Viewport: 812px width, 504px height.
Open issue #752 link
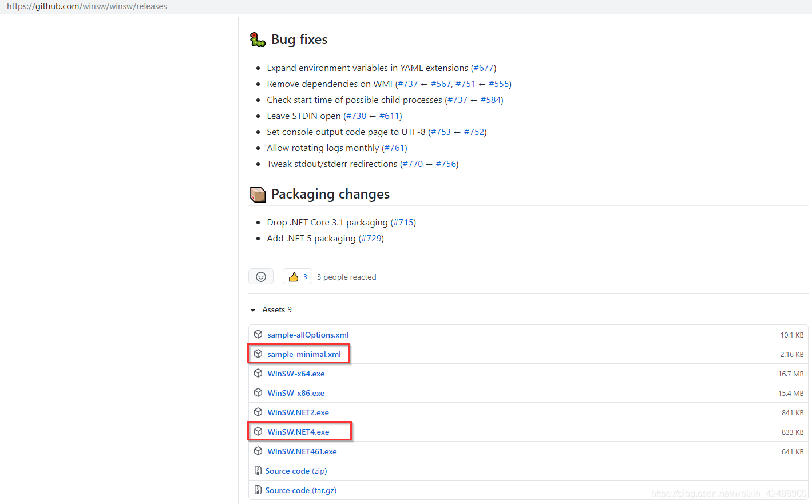[x=474, y=132]
